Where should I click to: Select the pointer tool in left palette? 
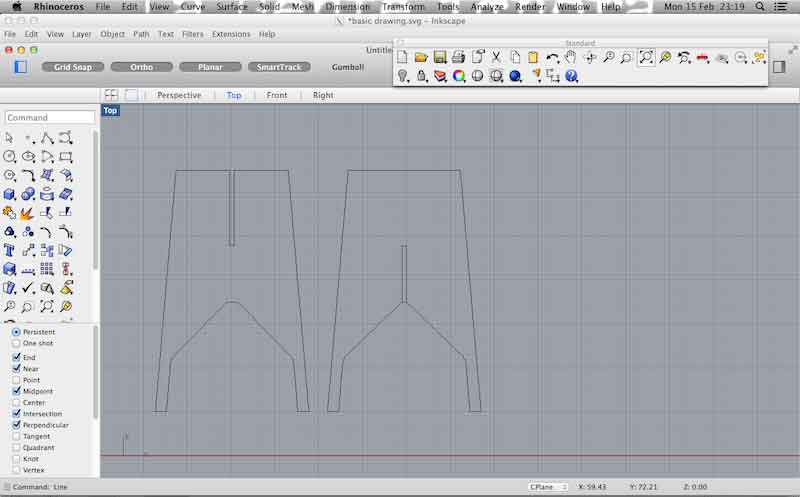(x=9, y=138)
